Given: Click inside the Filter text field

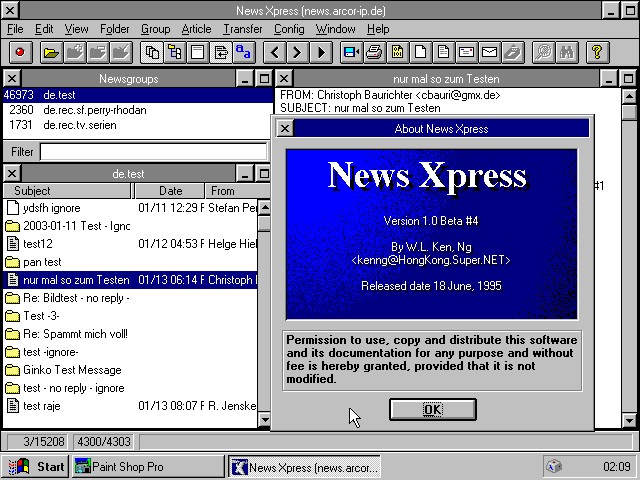Looking at the screenshot, I should [153, 152].
